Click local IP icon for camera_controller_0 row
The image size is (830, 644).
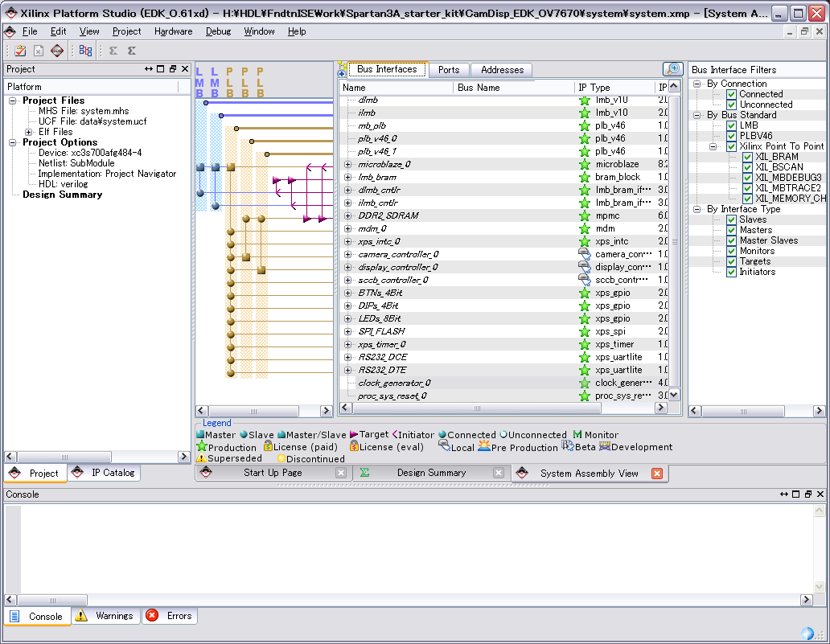click(x=585, y=255)
